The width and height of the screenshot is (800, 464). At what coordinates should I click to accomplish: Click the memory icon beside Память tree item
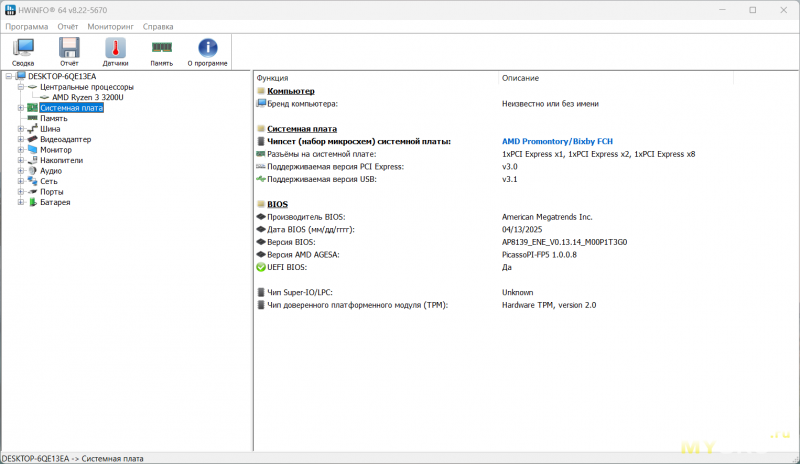coord(32,118)
